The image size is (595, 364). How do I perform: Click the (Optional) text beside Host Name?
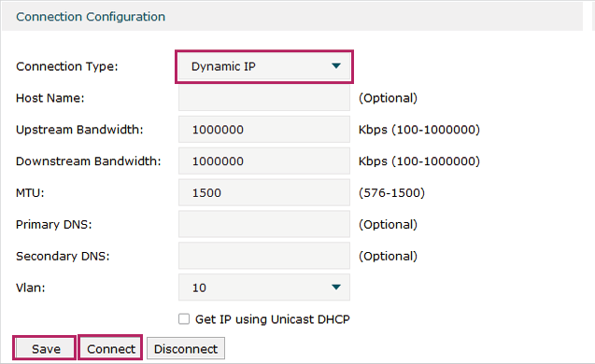[388, 98]
